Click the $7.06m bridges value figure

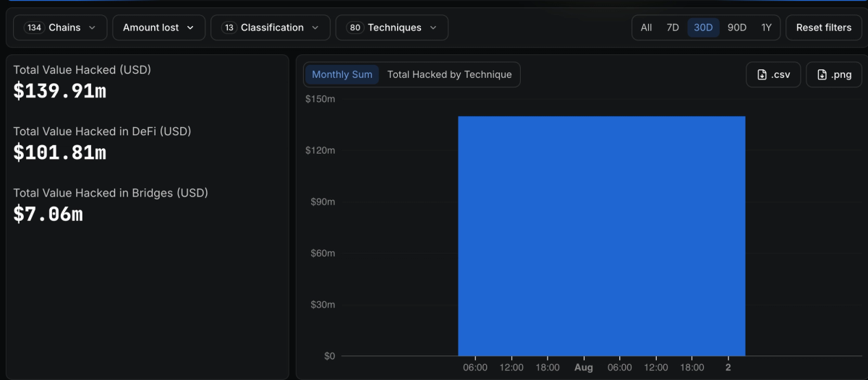pos(48,214)
